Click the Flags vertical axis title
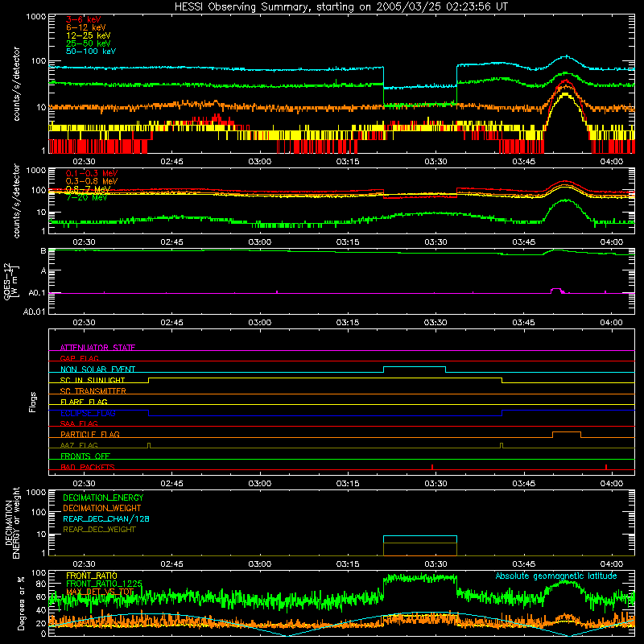Image resolution: width=644 pixels, height=644 pixels. click(33, 402)
